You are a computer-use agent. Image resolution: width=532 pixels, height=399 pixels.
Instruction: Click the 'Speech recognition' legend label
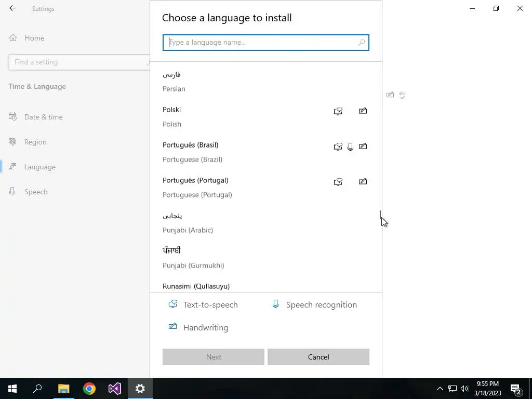click(321, 304)
